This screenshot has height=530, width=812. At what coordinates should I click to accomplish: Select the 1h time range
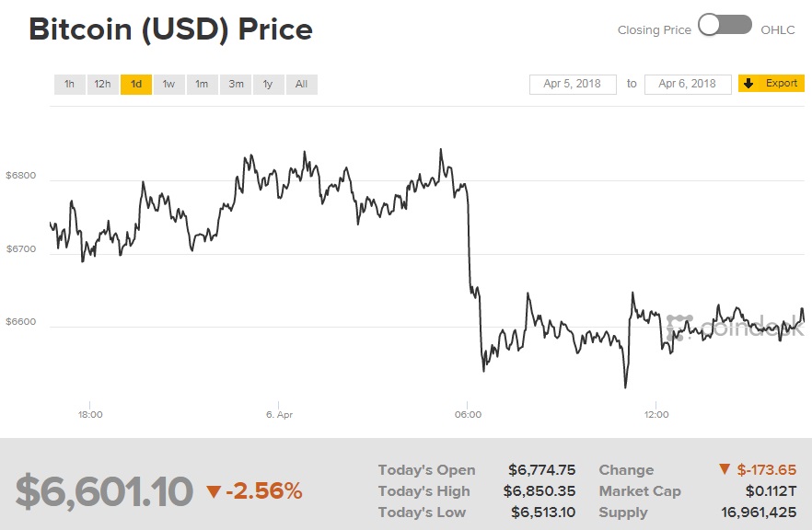point(68,84)
